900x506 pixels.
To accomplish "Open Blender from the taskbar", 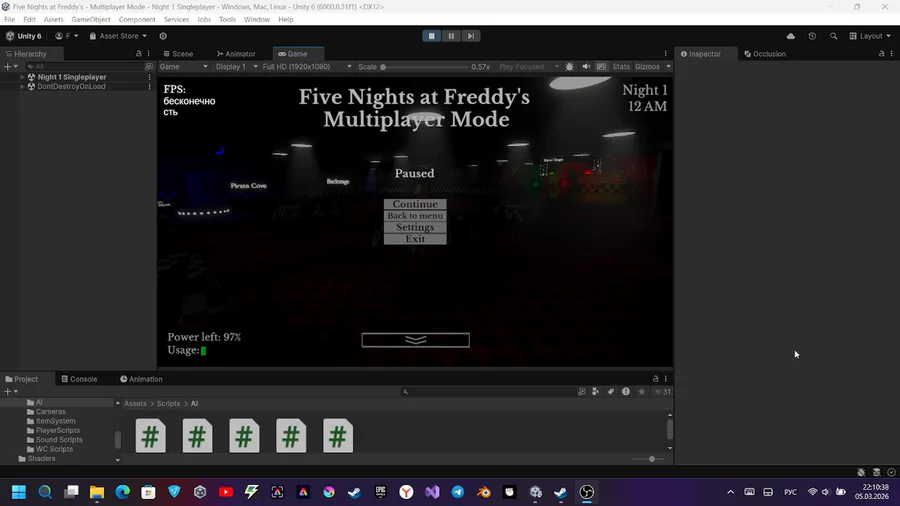I will (484, 492).
